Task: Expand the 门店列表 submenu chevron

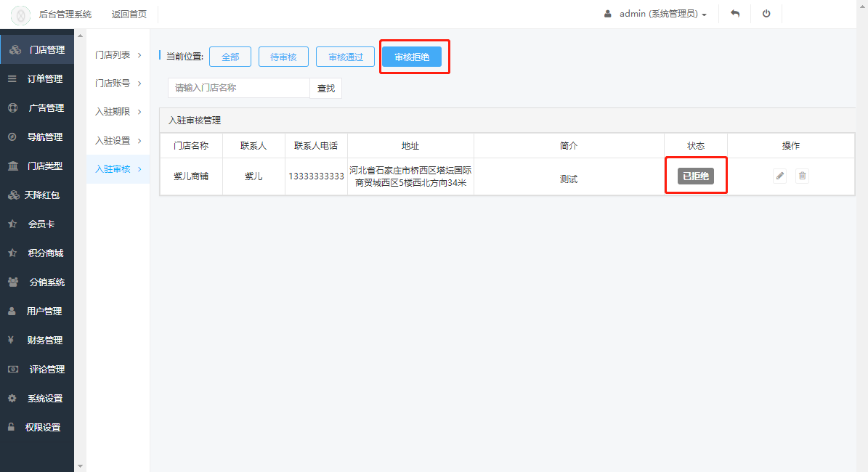Action: point(139,55)
